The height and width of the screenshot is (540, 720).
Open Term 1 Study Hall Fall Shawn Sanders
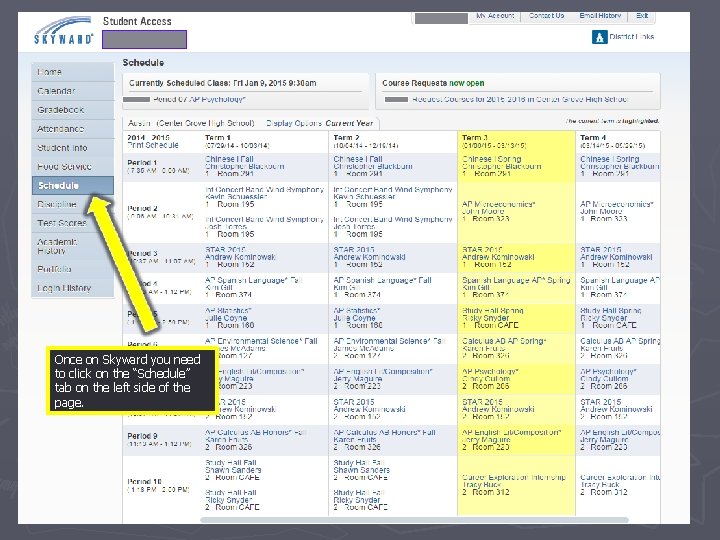(231, 463)
